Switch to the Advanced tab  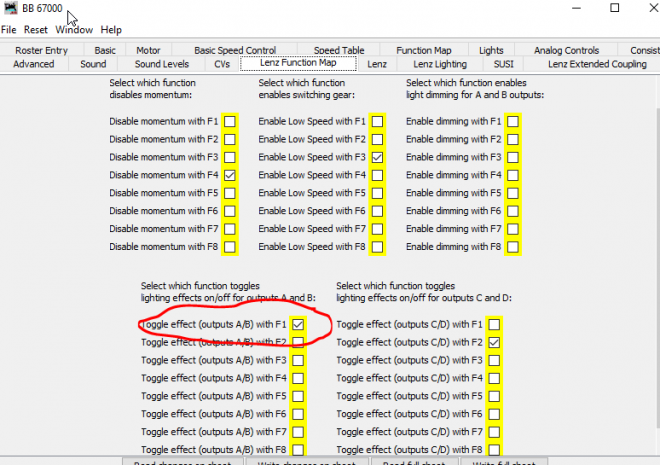34,64
